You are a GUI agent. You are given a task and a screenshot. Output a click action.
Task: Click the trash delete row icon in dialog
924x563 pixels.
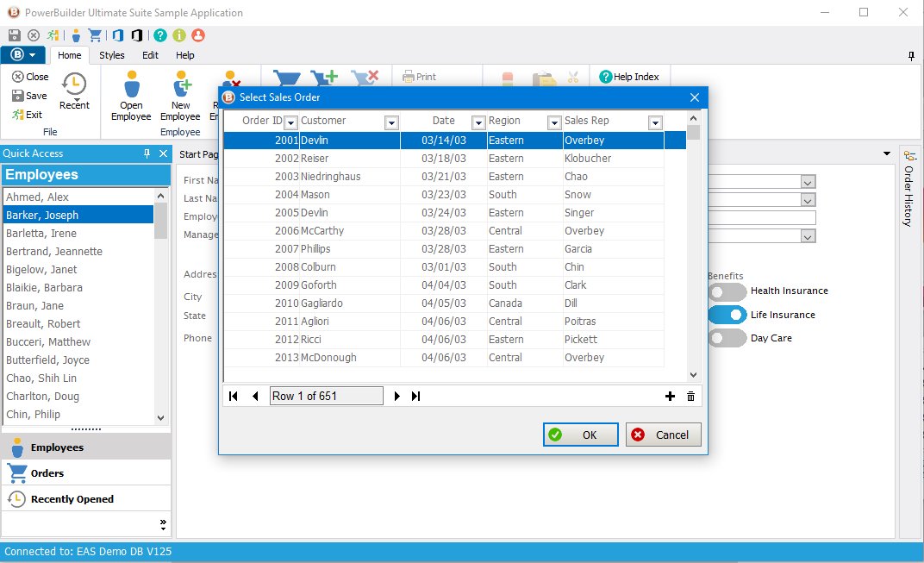[690, 396]
